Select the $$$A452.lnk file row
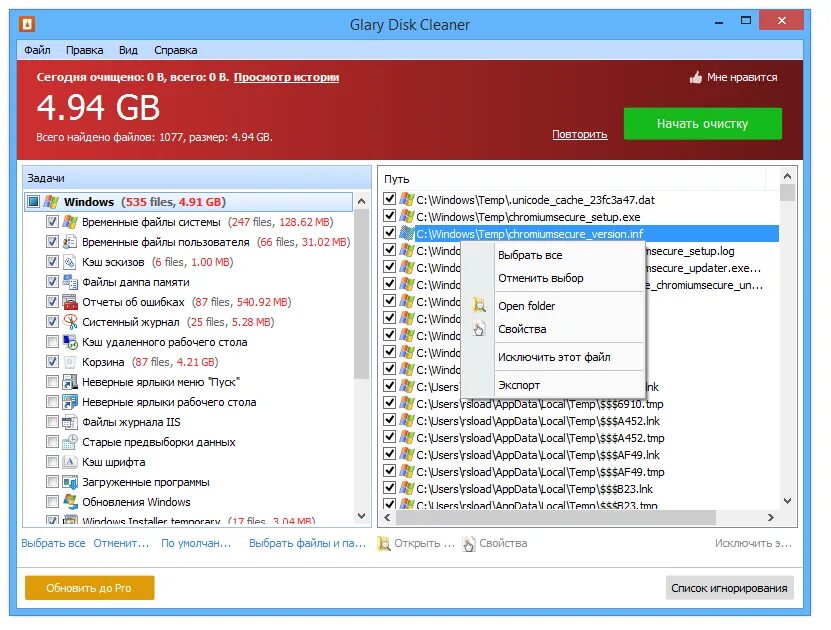Screen dimensions: 831x630 [x=580, y=421]
